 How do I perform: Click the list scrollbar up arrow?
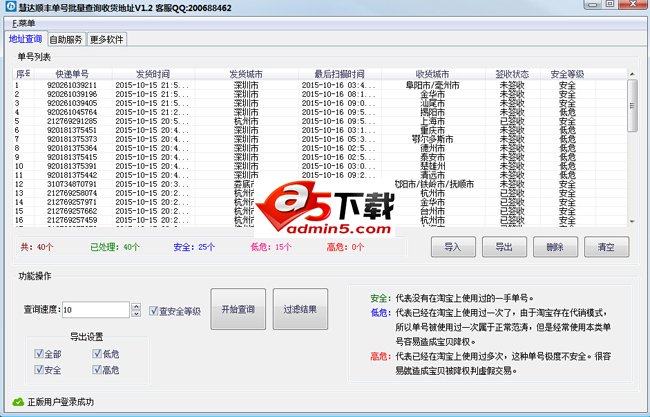click(x=632, y=74)
